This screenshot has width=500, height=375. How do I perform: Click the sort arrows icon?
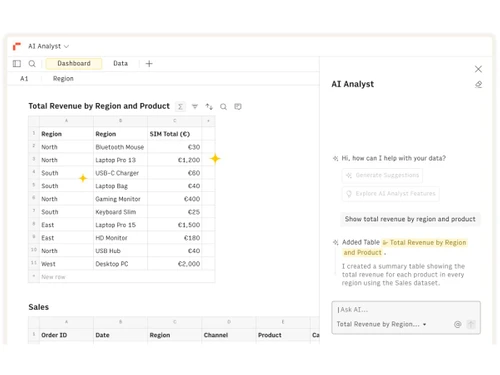(209, 107)
